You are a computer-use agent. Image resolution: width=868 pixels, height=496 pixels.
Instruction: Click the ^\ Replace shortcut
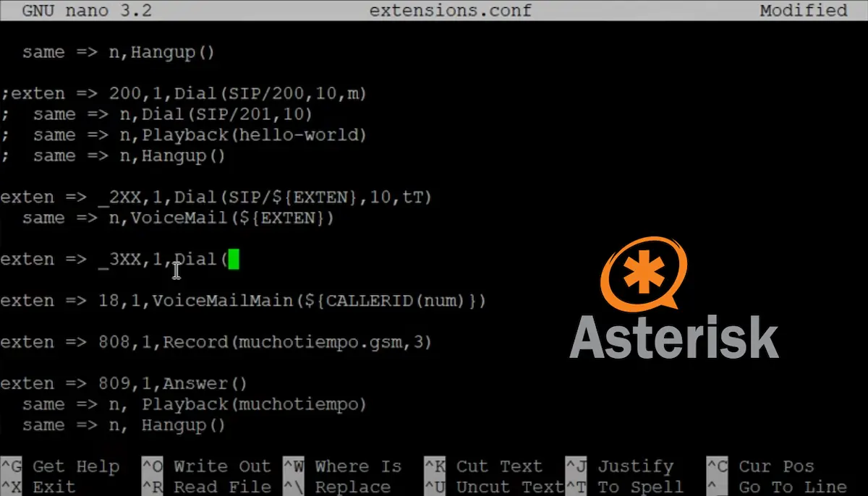[x=337, y=487]
